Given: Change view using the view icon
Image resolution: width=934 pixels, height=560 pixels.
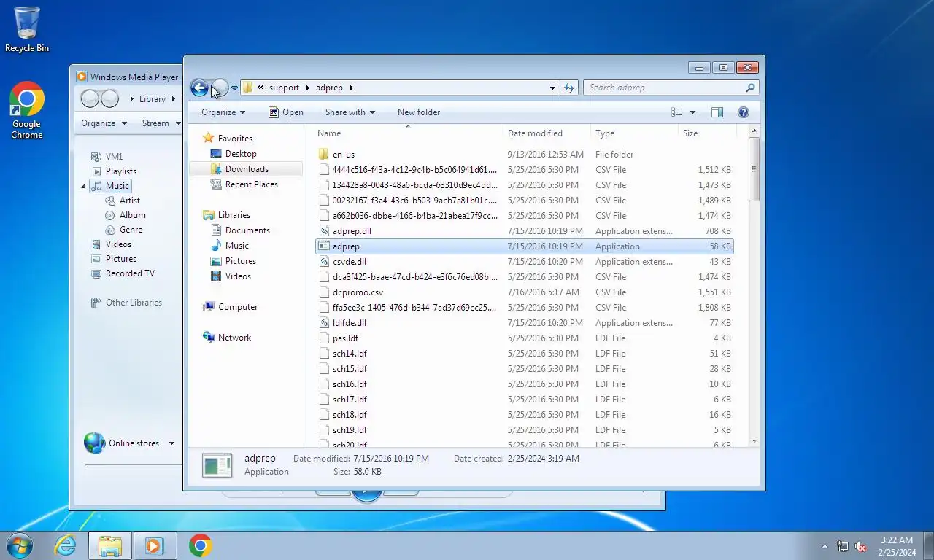Looking at the screenshot, I should (677, 112).
